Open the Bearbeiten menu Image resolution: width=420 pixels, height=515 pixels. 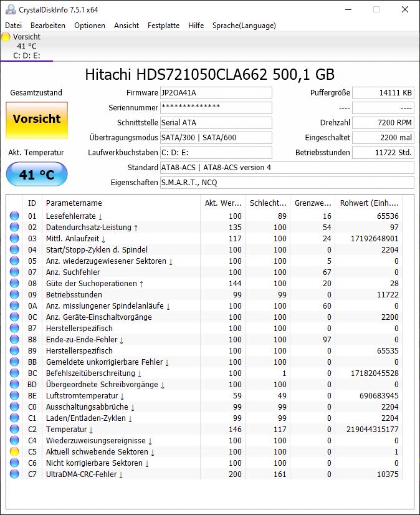48,26
